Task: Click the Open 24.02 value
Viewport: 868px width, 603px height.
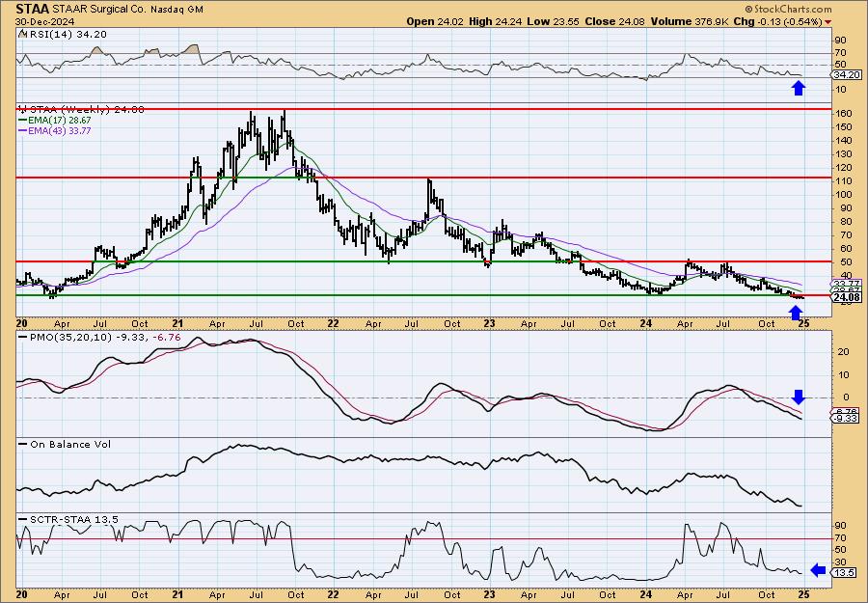Action: pyautogui.click(x=435, y=21)
